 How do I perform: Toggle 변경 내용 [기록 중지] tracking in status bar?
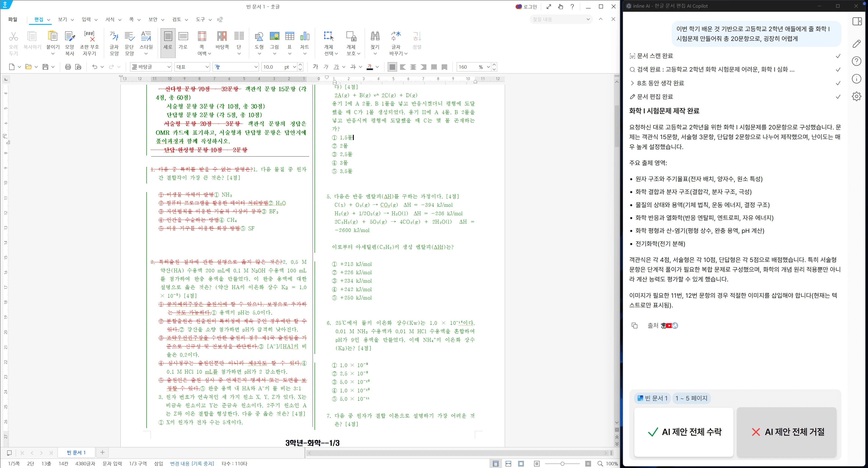pyautogui.click(x=192, y=464)
